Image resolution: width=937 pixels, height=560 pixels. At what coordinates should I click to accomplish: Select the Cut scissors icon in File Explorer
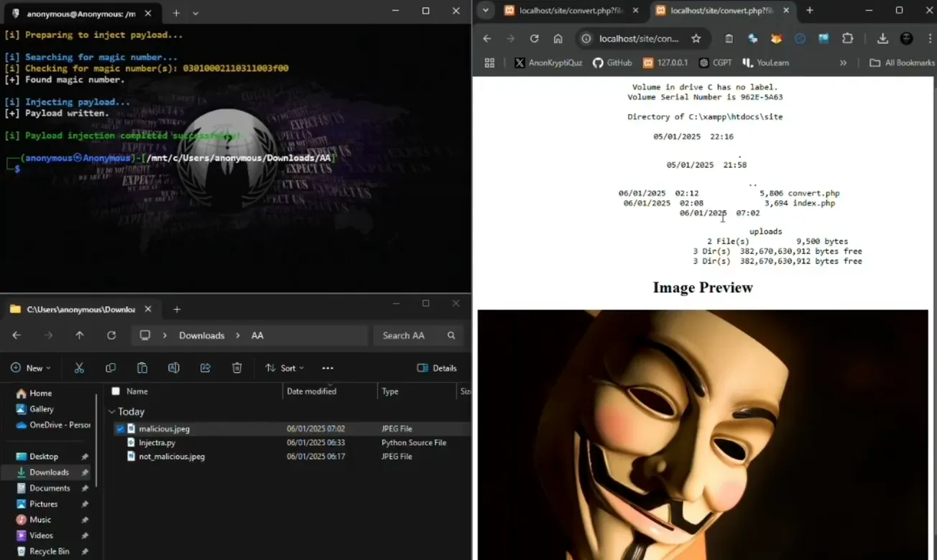(x=79, y=368)
